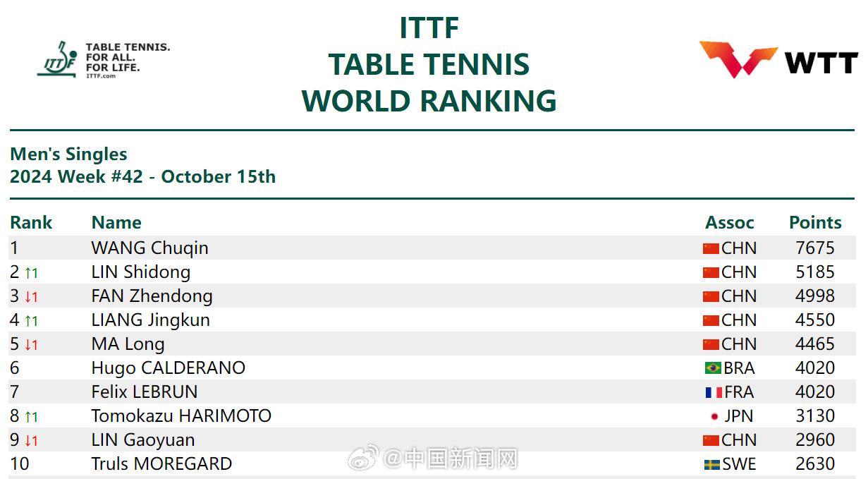Select the player name Truls MOREGARD
The height and width of the screenshot is (479, 868).
tap(161, 464)
